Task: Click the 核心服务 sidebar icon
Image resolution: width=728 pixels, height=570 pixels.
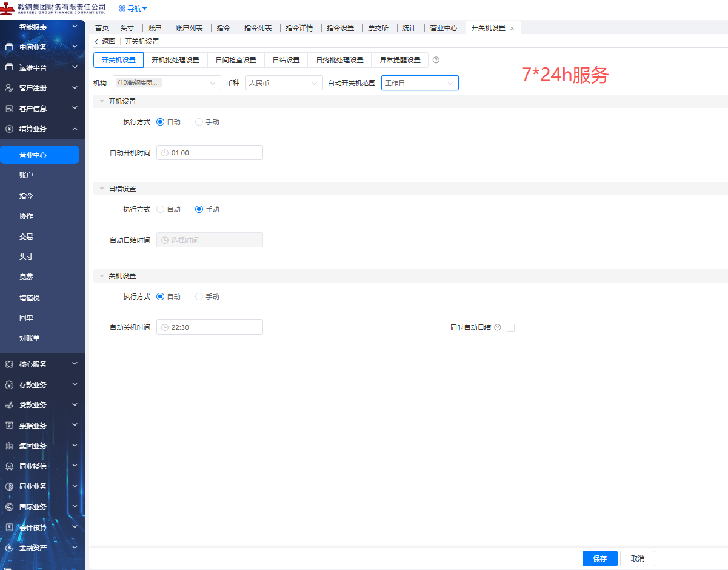Action: coord(9,364)
